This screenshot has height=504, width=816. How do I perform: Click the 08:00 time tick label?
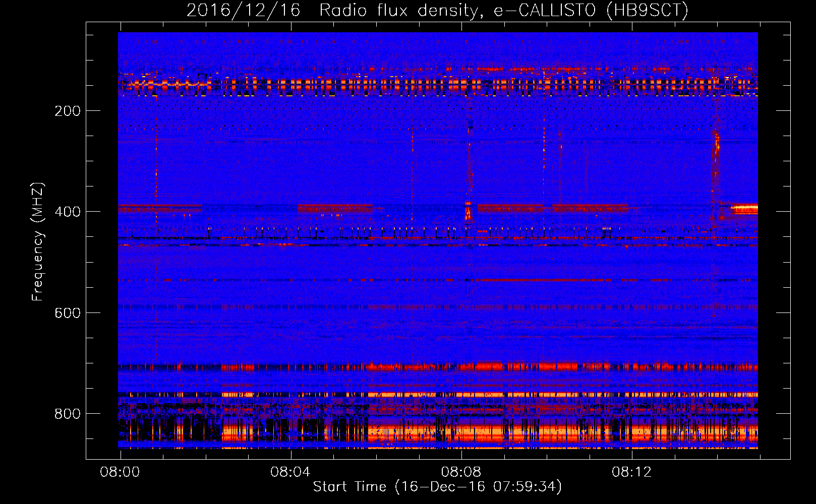point(120,472)
